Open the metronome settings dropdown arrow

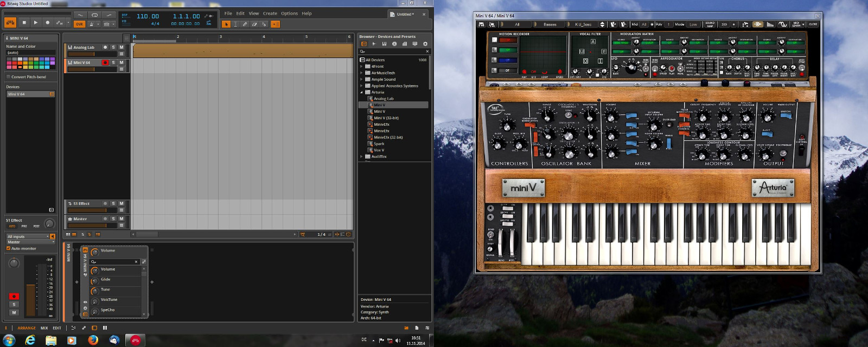(x=98, y=24)
